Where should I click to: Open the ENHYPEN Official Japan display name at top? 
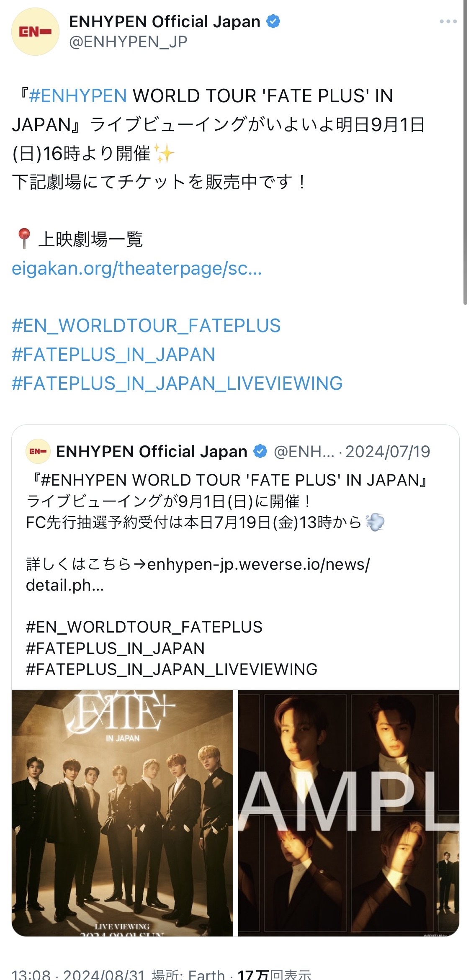(165, 21)
